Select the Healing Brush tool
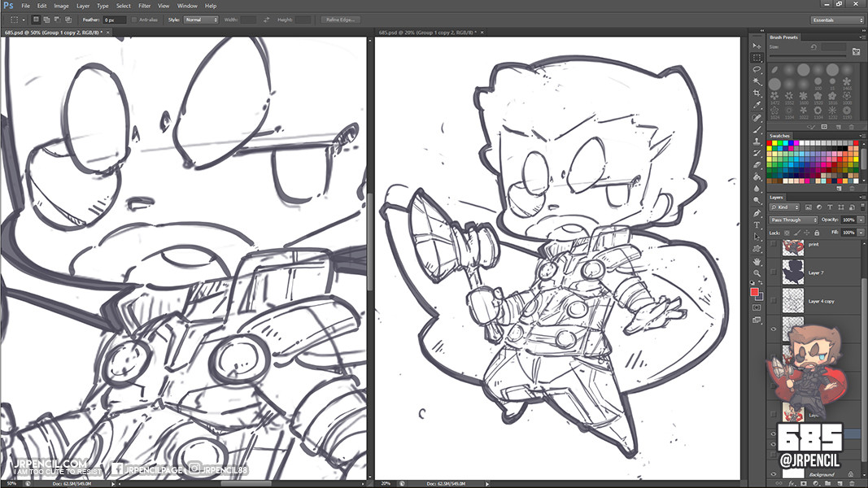This screenshot has height=488, width=868. pyautogui.click(x=757, y=117)
